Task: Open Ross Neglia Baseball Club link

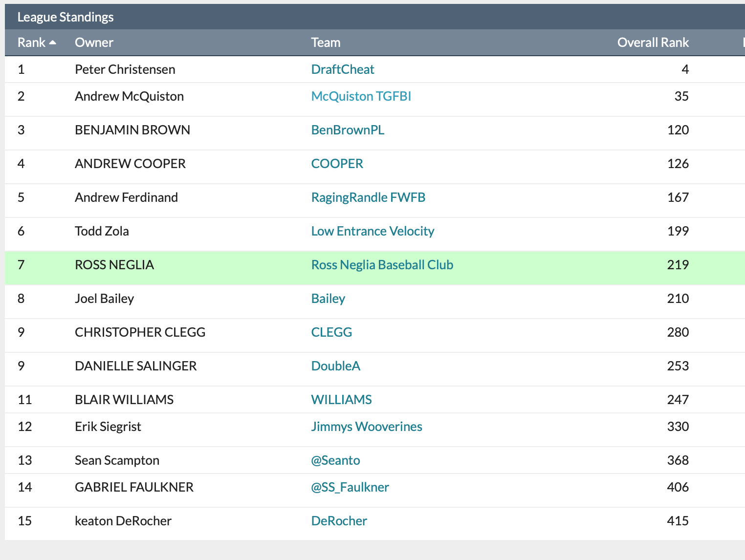Action: (382, 265)
